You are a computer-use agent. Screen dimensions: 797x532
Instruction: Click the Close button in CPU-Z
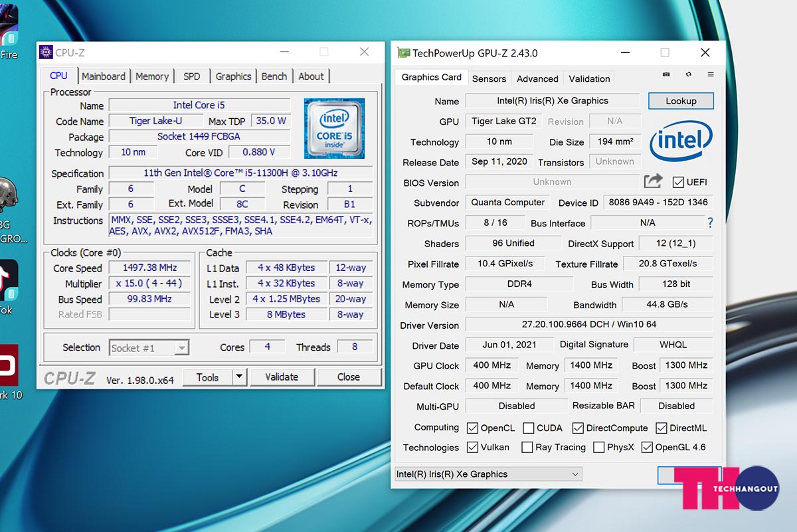[x=349, y=377]
